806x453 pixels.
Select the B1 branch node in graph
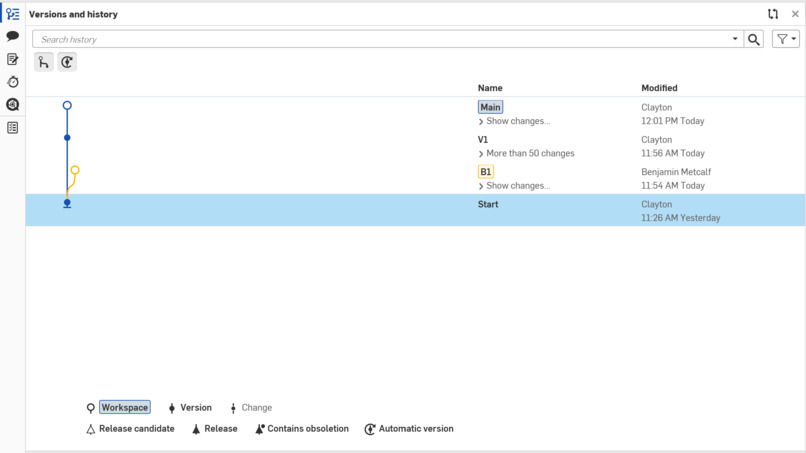(x=75, y=170)
